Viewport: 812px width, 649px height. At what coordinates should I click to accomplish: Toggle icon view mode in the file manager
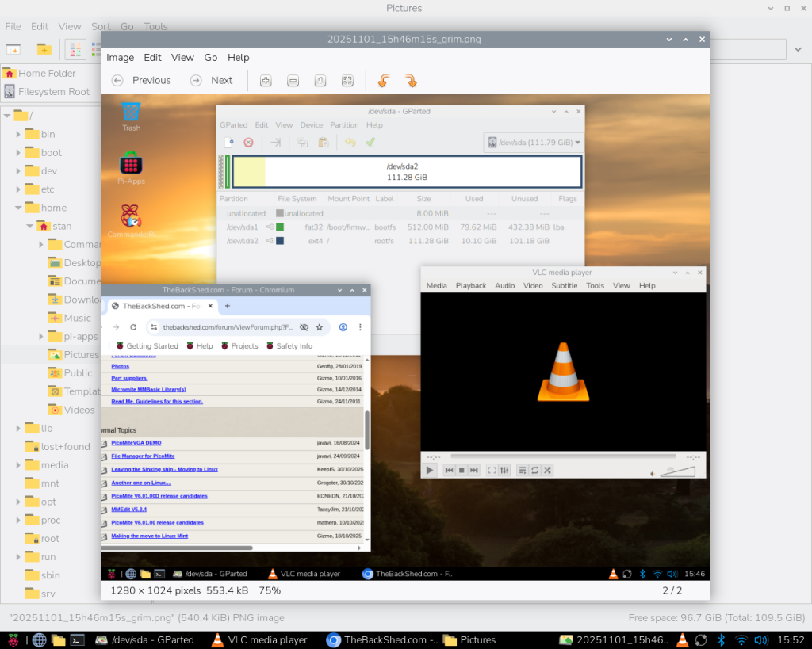pyautogui.click(x=75, y=49)
